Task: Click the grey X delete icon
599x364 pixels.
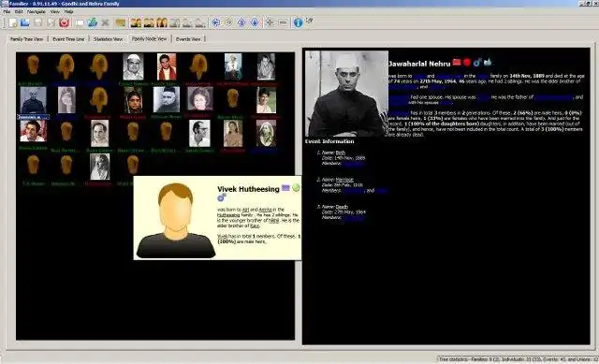Action: (x=105, y=22)
